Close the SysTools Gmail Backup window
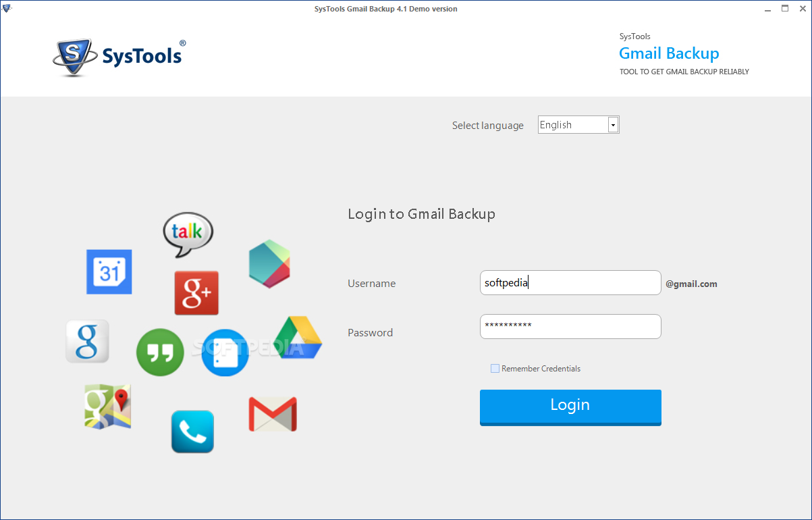Image resolution: width=812 pixels, height=520 pixels. pyautogui.click(x=801, y=9)
